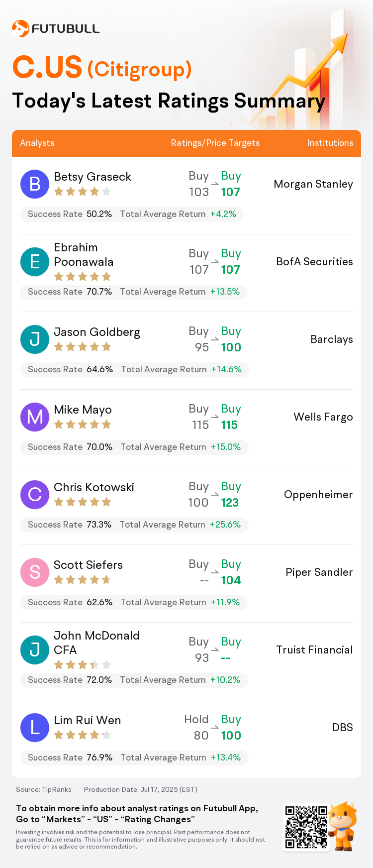Click the Futubull logo icon
The image size is (373, 868).
[20, 28]
